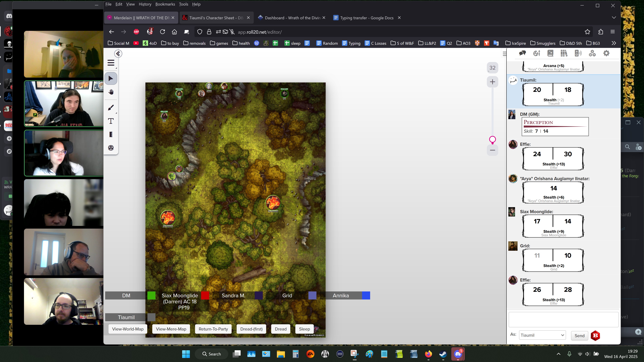Open the Jukebox audio tab icon
Image resolution: width=644 pixels, height=362 pixels.
578,53
